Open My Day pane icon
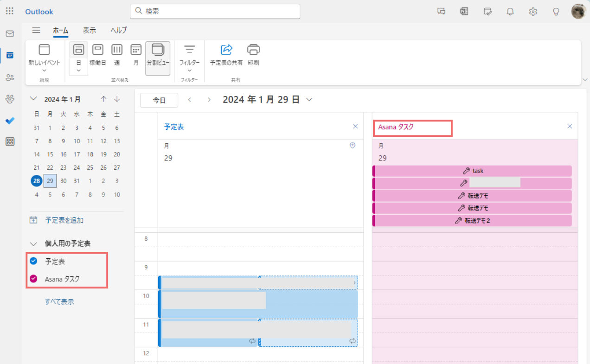 [487, 12]
